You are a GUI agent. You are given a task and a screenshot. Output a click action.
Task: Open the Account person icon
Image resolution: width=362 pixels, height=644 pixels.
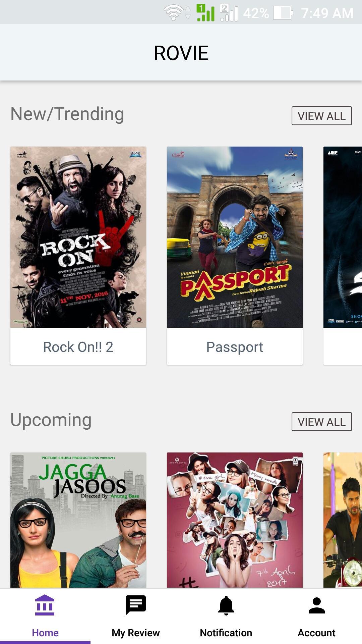pos(317,605)
